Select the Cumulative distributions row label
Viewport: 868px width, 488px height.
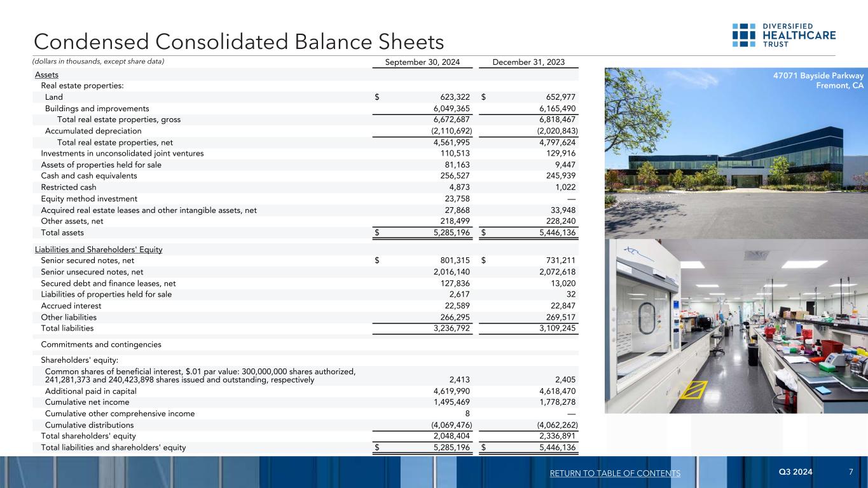(x=89, y=425)
